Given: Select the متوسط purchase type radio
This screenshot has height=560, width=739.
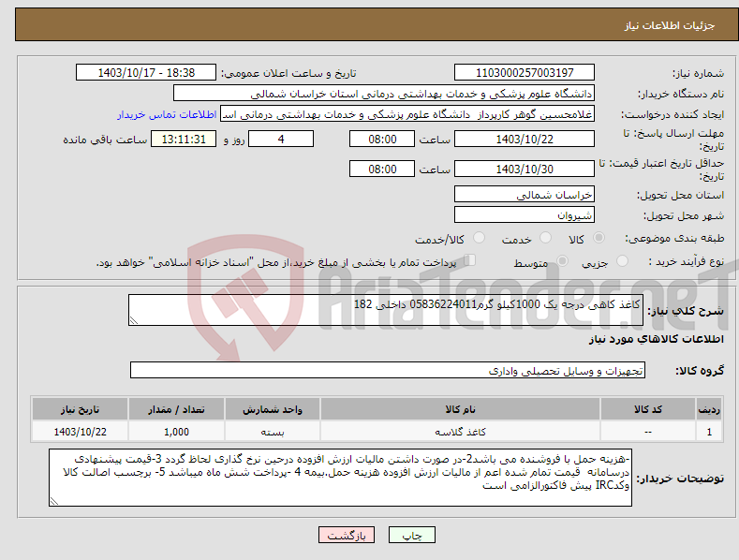Looking at the screenshot, I should (562, 260).
